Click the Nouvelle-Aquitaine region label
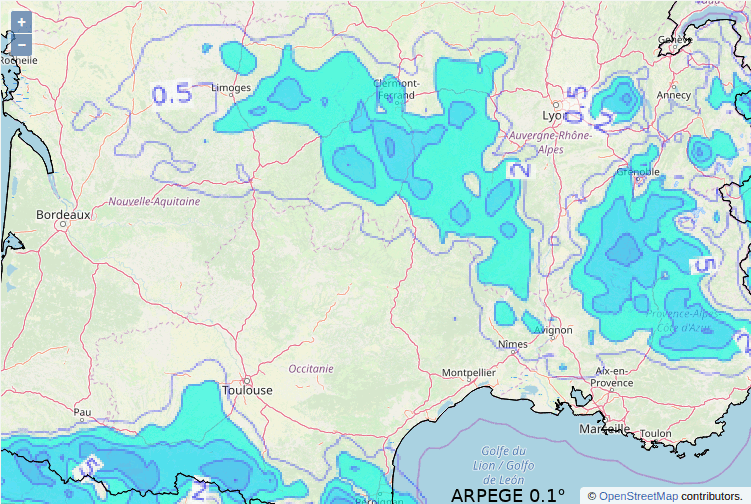This screenshot has height=504, width=751. [x=154, y=201]
